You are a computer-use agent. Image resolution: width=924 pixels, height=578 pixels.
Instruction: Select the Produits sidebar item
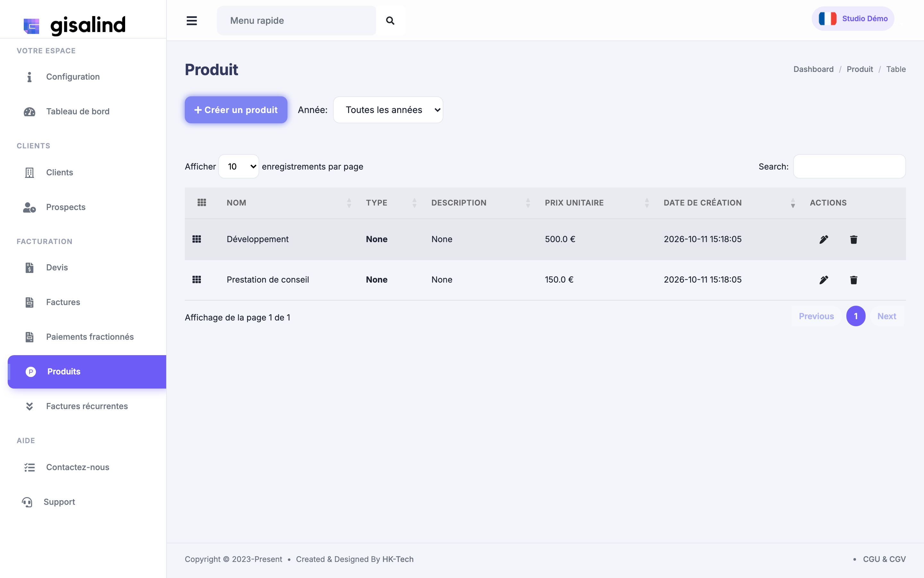(87, 372)
